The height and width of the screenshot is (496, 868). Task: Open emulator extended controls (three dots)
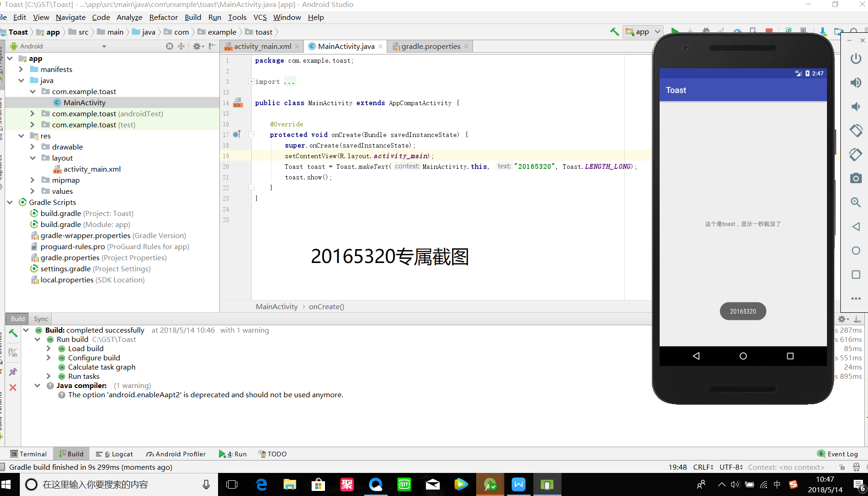click(x=856, y=299)
